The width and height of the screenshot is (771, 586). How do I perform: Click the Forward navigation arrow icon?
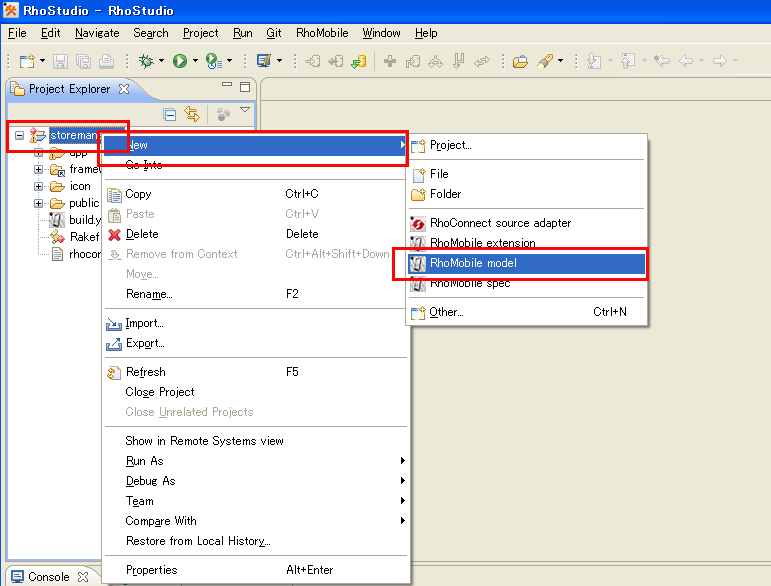click(x=720, y=61)
